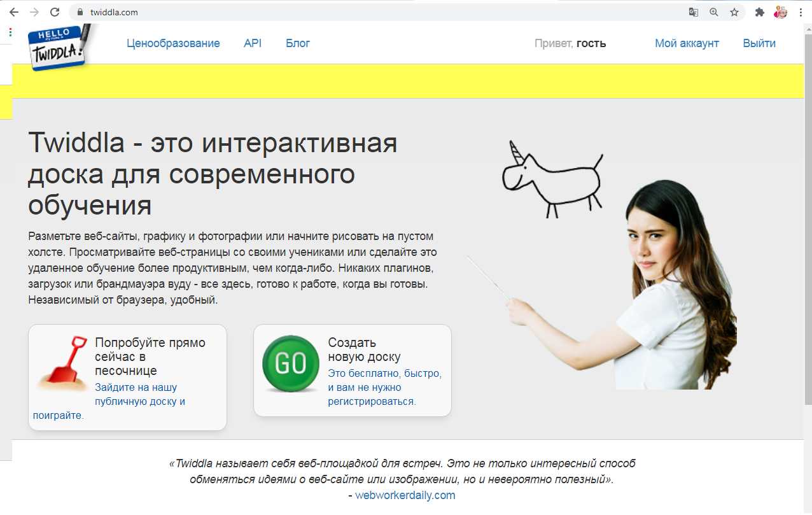Click 'Зайдите на нашу публичную доску' link
This screenshot has height=515, width=812.
tap(140, 394)
